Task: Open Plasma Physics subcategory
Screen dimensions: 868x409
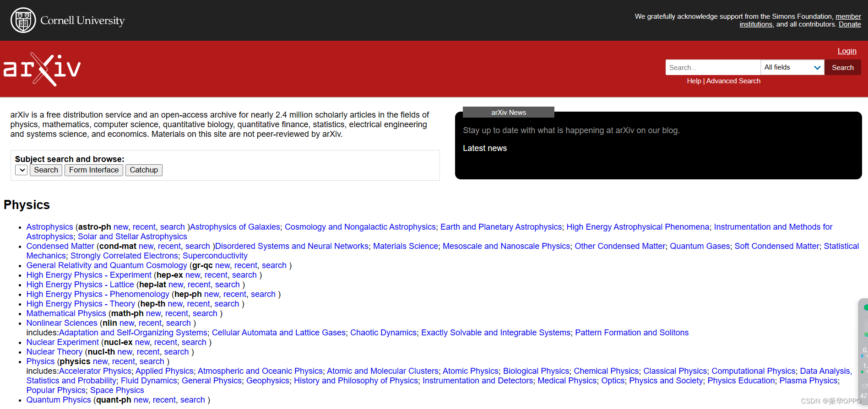Action: coord(808,381)
